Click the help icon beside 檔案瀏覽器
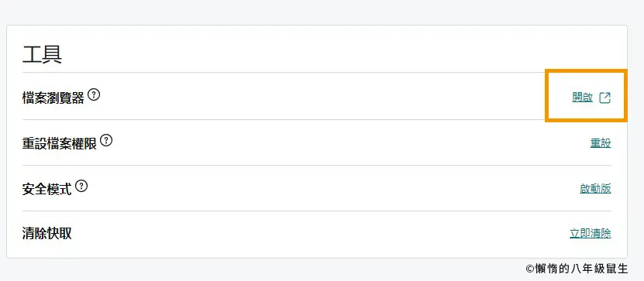Viewport: 644px width, 281px height. tap(94, 95)
